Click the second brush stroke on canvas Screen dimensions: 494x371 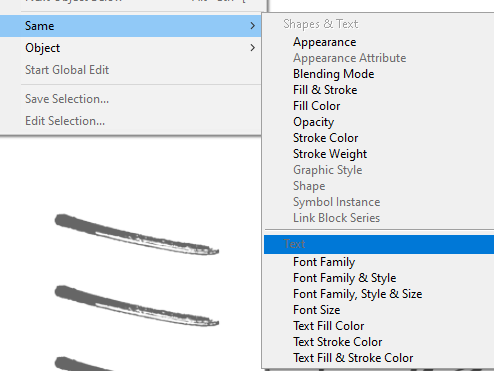137,306
